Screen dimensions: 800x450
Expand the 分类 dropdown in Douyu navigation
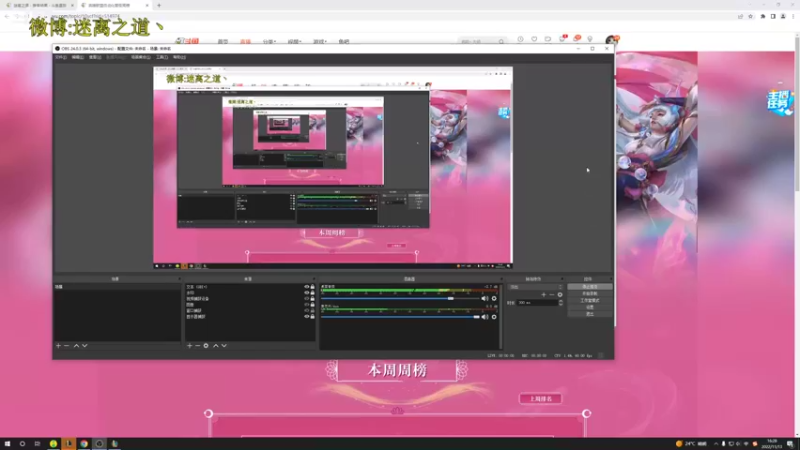[x=269, y=42]
